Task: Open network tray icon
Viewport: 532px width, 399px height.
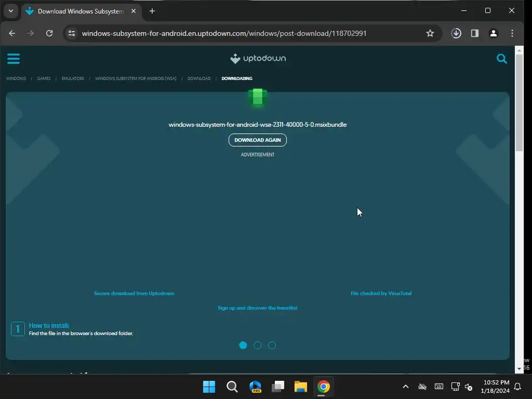Action: click(455, 387)
